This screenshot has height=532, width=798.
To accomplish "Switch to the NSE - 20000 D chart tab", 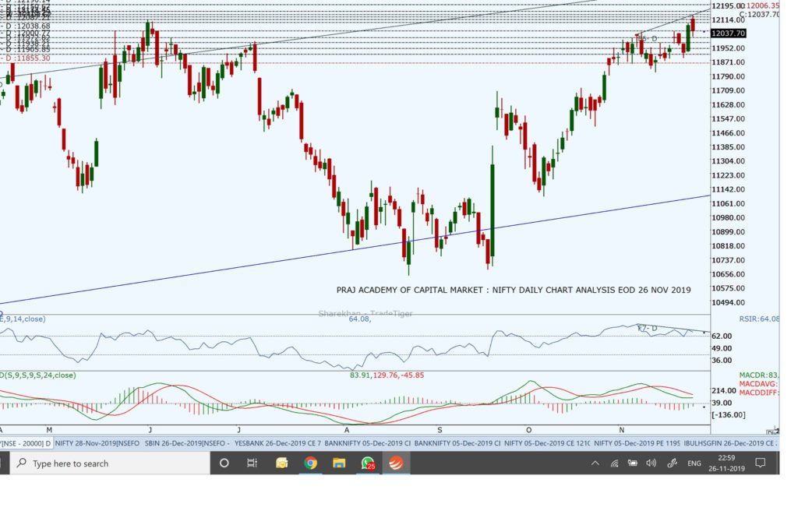I will pyautogui.click(x=26, y=443).
